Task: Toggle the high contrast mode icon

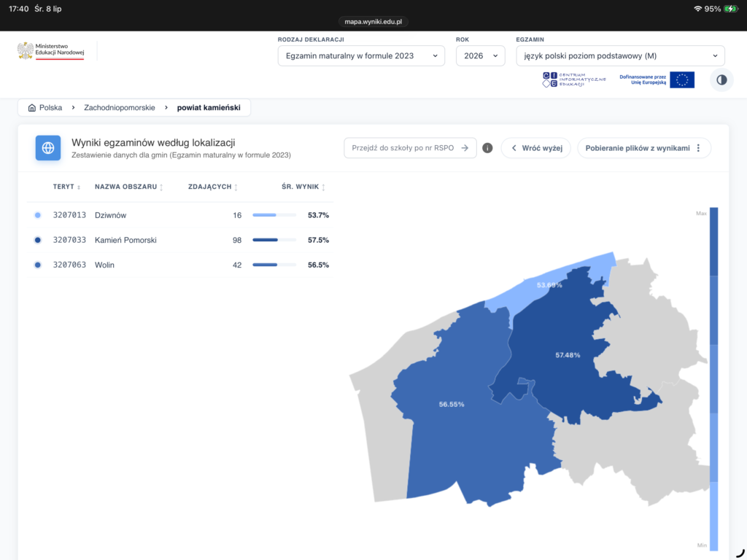Action: (721, 79)
